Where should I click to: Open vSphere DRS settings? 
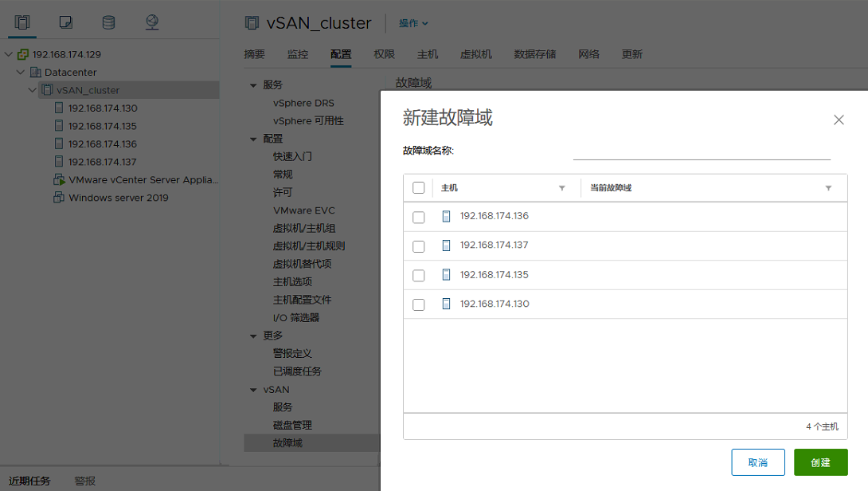tap(303, 103)
